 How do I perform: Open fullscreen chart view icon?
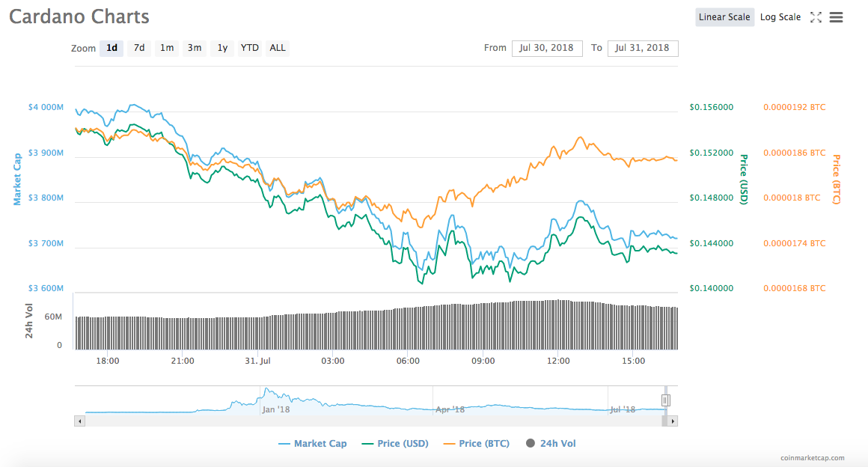pyautogui.click(x=816, y=17)
